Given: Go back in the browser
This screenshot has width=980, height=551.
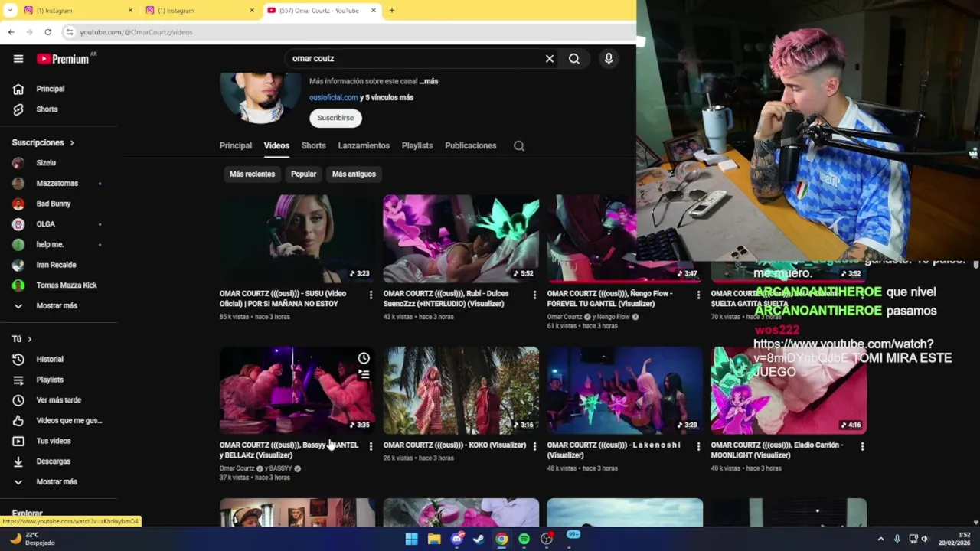Looking at the screenshot, I should (11, 32).
